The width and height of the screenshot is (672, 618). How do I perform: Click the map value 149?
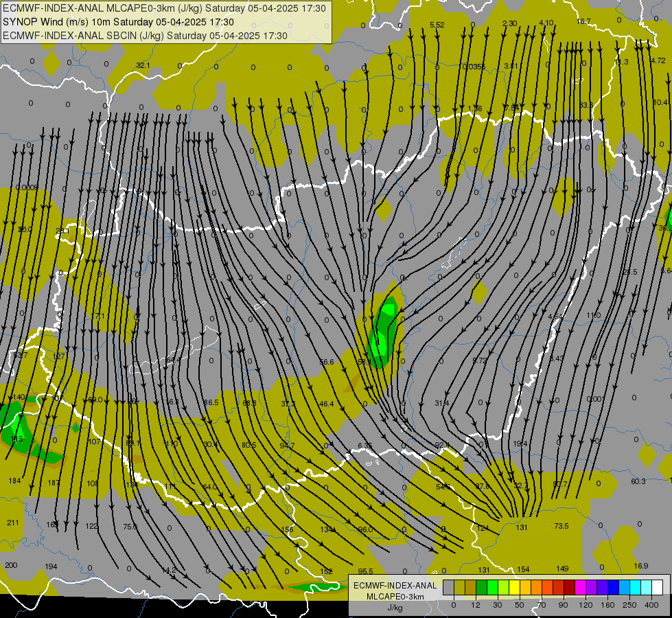562,569
